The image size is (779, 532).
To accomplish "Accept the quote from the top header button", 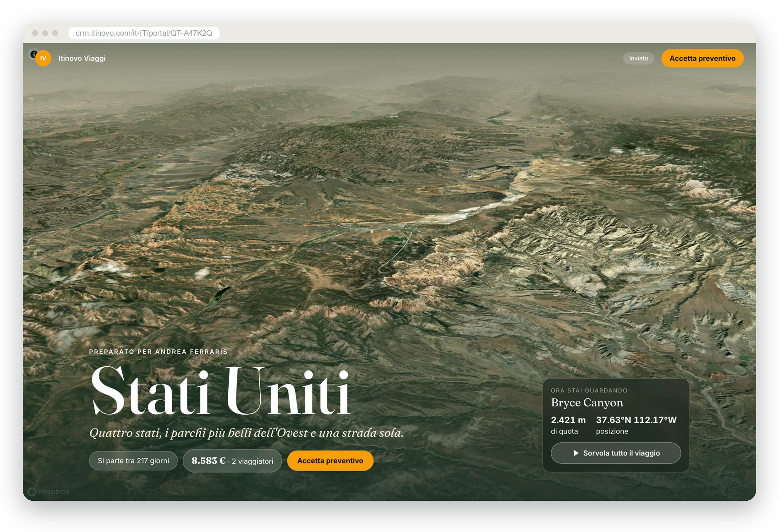I will 702,58.
